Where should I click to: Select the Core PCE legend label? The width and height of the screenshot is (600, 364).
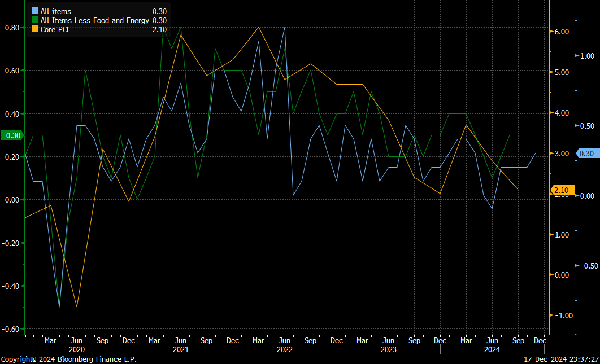point(55,29)
